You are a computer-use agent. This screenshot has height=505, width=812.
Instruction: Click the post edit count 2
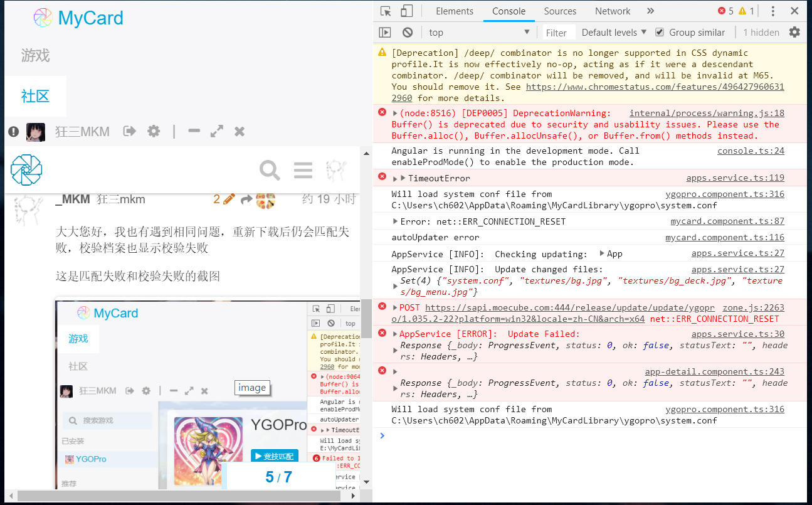click(x=216, y=199)
